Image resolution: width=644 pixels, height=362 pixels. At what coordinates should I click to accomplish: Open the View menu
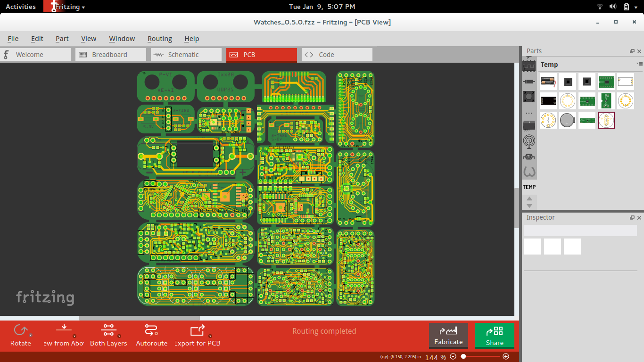(89, 39)
